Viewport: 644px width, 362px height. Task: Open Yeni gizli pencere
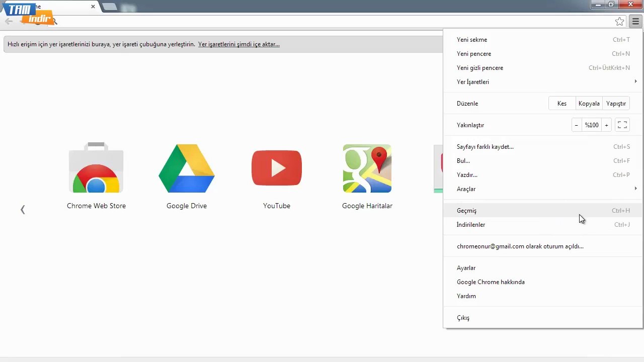542,68
